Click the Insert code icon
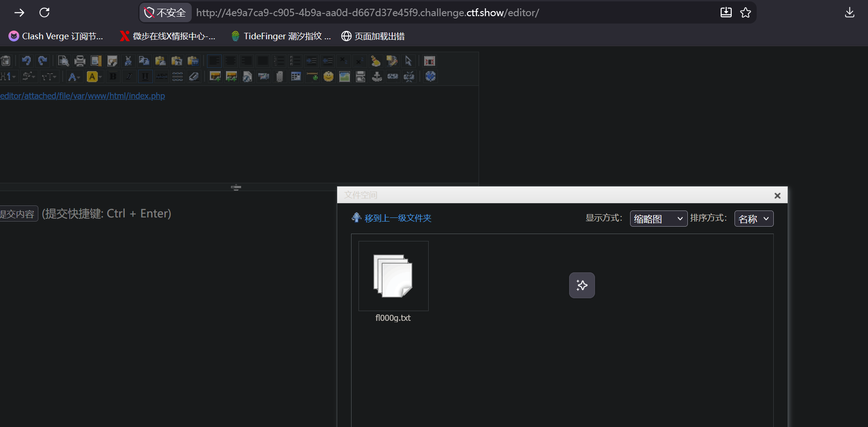This screenshot has width=868, height=427. click(x=112, y=61)
